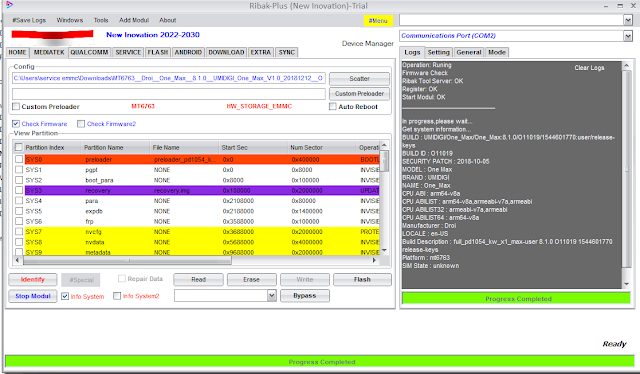The width and height of the screenshot is (640, 374).
Task: Open the top-right empty combo box dropdown
Action: pos(628,20)
